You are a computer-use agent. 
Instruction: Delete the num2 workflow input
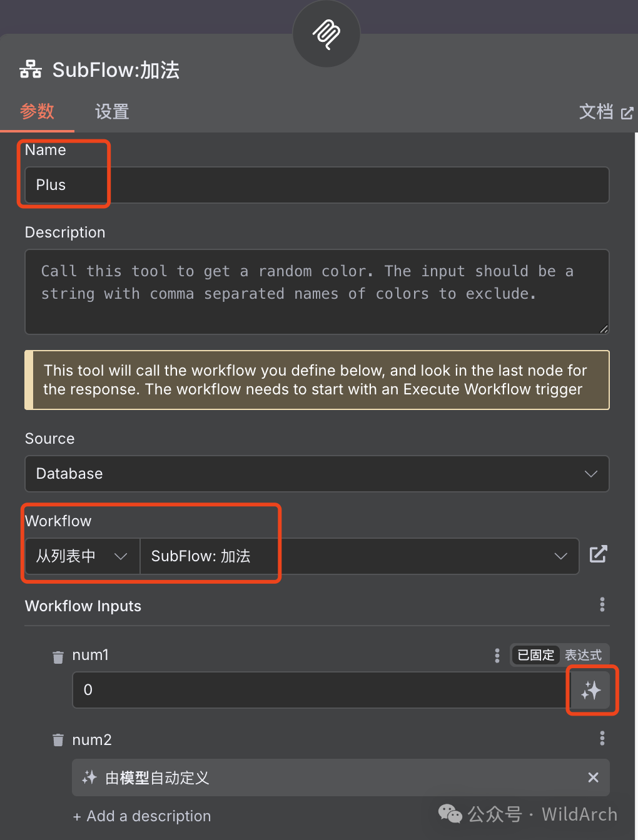[58, 740]
